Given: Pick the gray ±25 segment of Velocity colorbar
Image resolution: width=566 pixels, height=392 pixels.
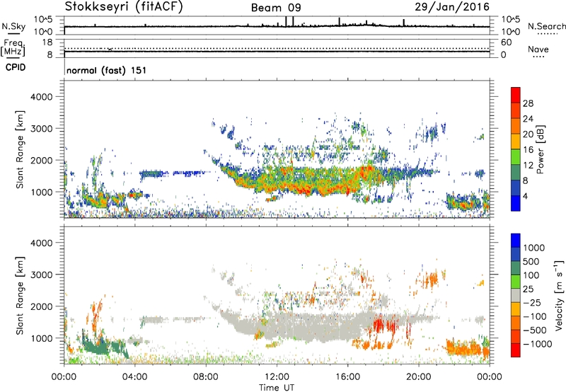Looking at the screenshot, I should [x=516, y=295].
